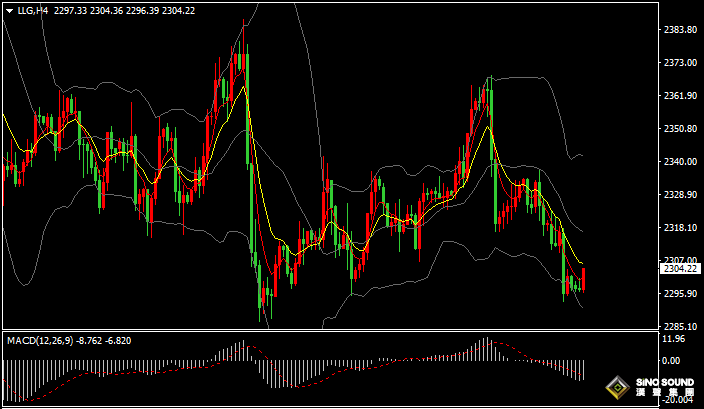Screen dimensions: 704x409
Task: Click the 2361.90 price axis label
Action: pyautogui.click(x=680, y=96)
